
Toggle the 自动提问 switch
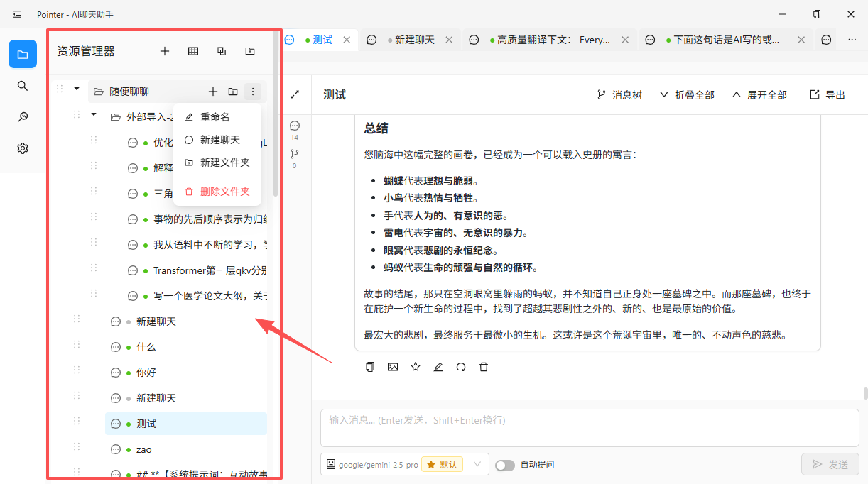505,465
